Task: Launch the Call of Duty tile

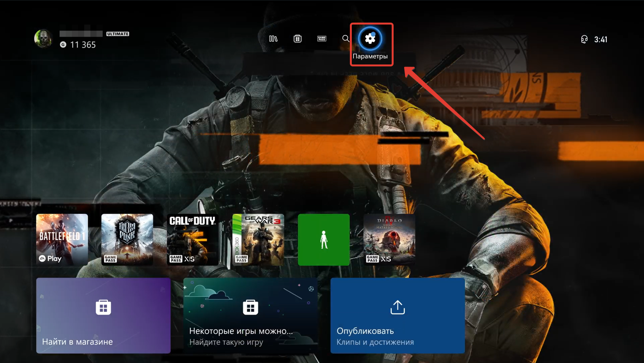Action: point(193,239)
